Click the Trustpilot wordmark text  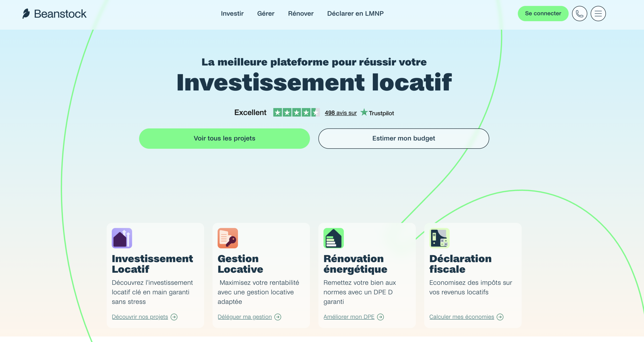pos(381,113)
